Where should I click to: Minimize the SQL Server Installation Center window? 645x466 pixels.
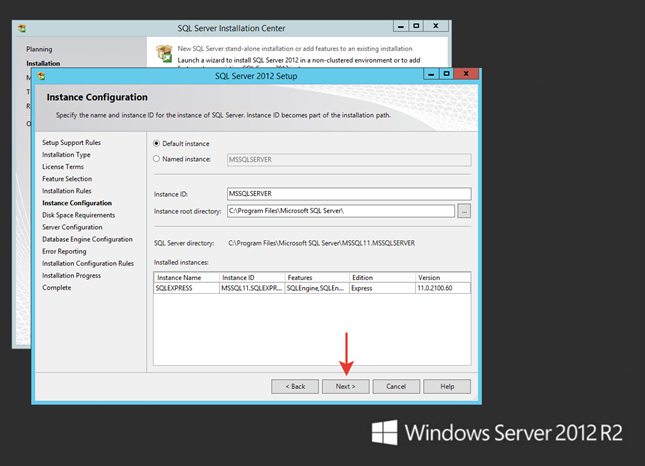(x=401, y=26)
